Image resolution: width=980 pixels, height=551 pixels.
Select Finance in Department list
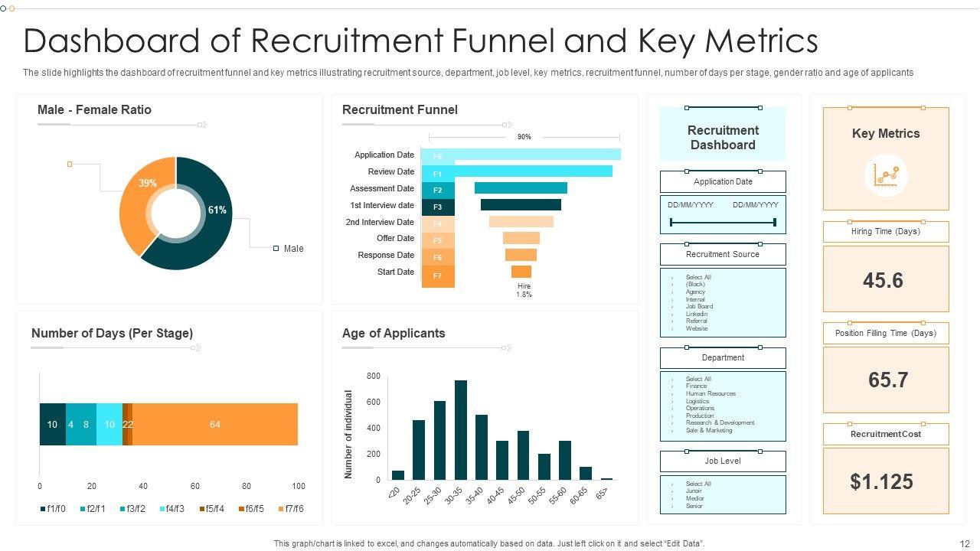pos(697,386)
